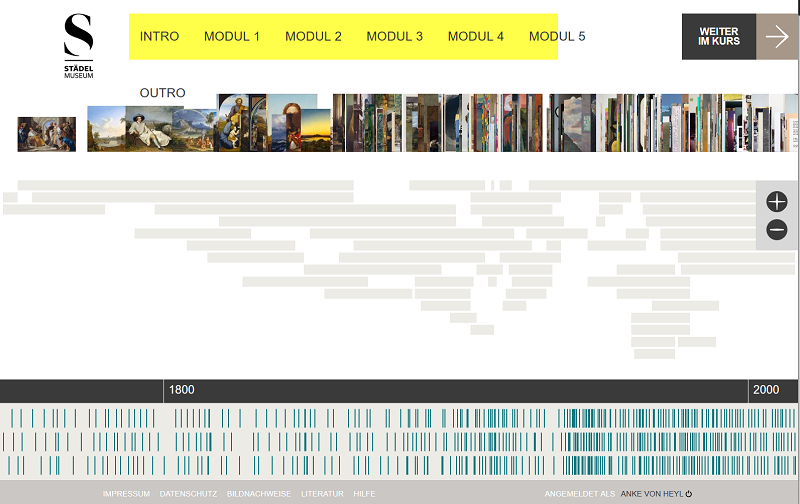
Task: Click the Städel Museum logo
Action: 78,45
